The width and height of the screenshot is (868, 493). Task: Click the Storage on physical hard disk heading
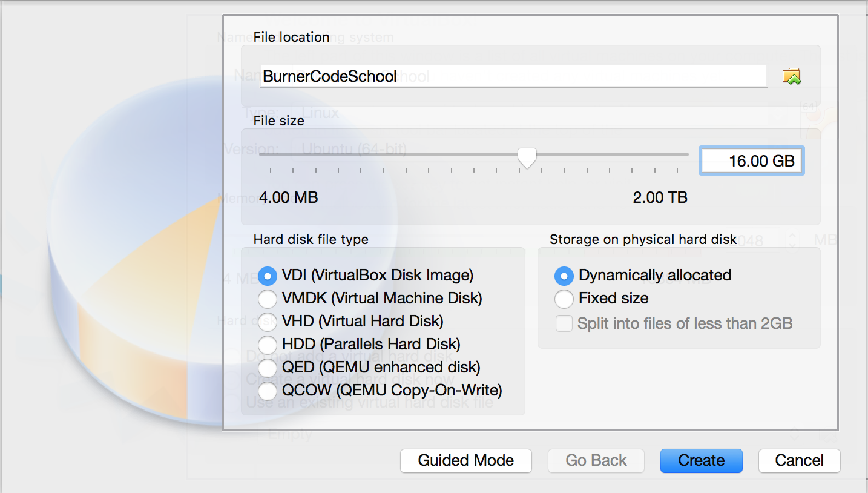coord(643,239)
